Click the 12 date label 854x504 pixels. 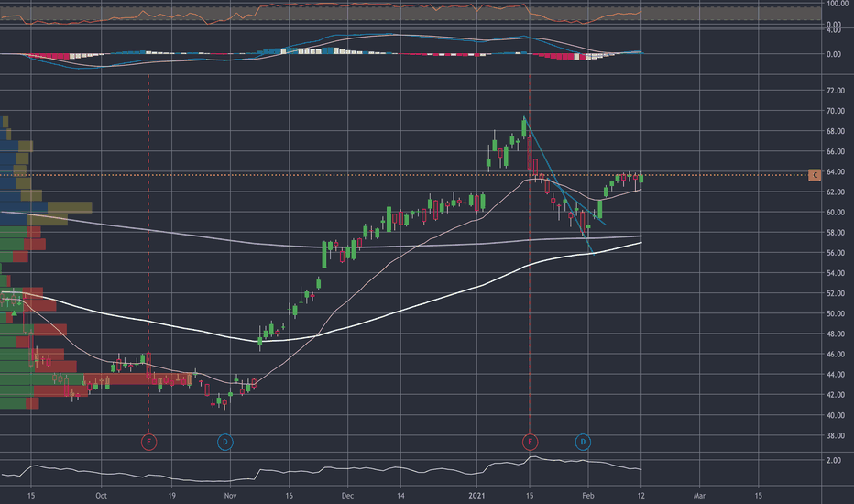[641, 495]
